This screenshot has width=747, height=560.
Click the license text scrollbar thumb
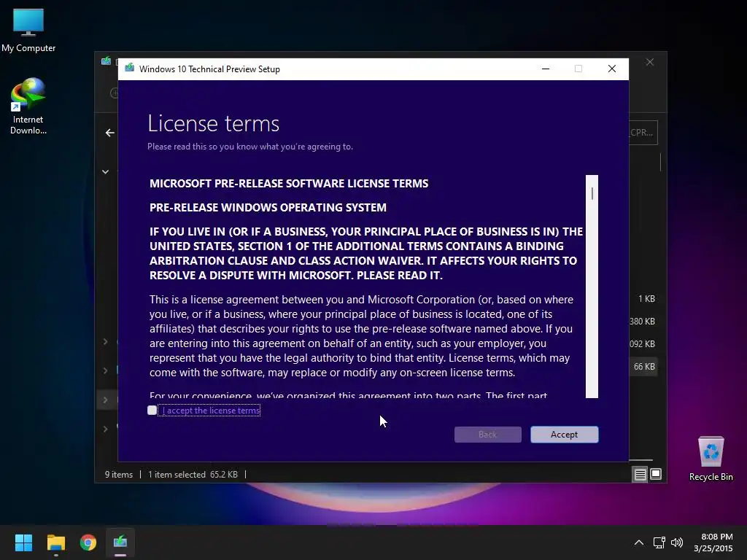pyautogui.click(x=592, y=193)
